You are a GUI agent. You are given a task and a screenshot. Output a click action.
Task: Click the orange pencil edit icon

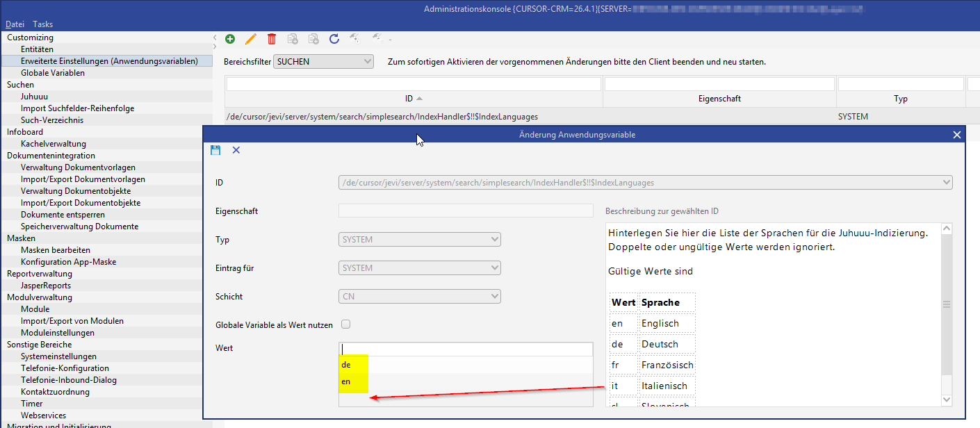[251, 39]
